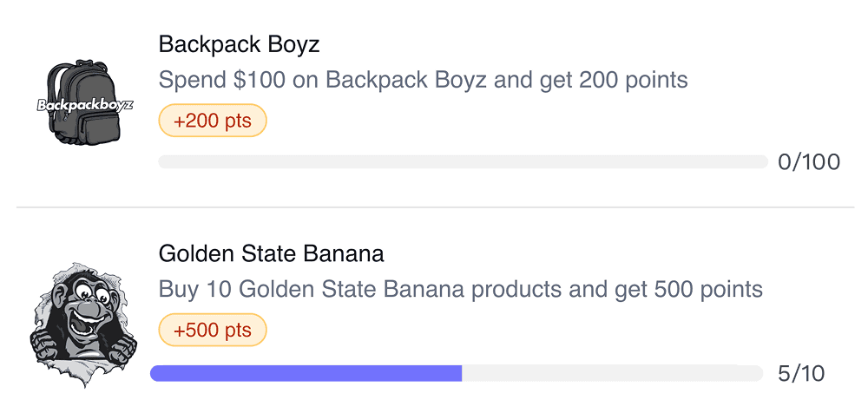868x413 pixels.
Task: Click the $100 amount in the Backpack Boyz description
Action: (260, 81)
